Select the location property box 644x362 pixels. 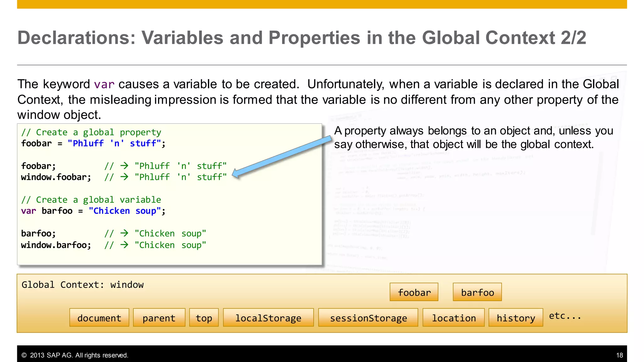coord(454,317)
